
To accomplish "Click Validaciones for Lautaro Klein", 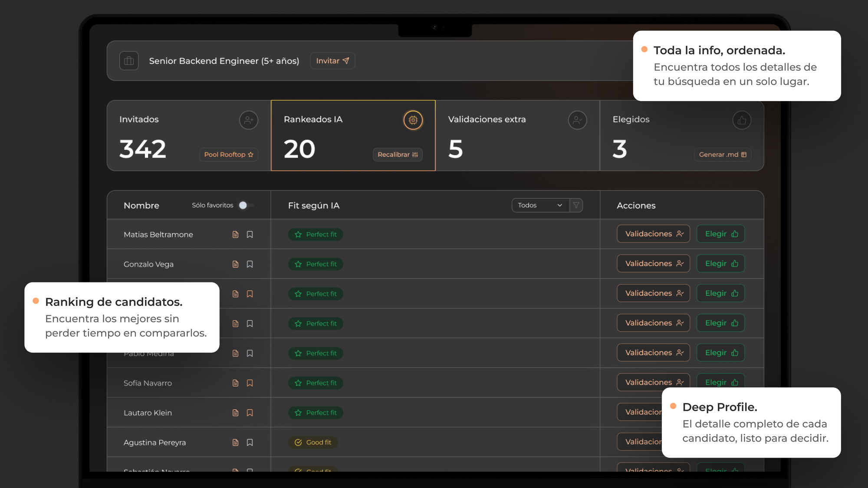I will click(x=640, y=412).
